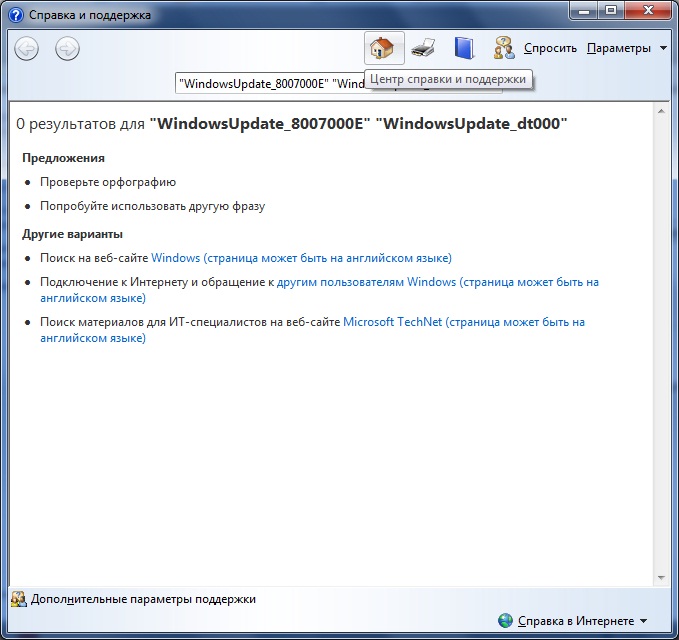Click the Попробуйте использовать другую фразу text
This screenshot has height=640, width=679.
152,206
